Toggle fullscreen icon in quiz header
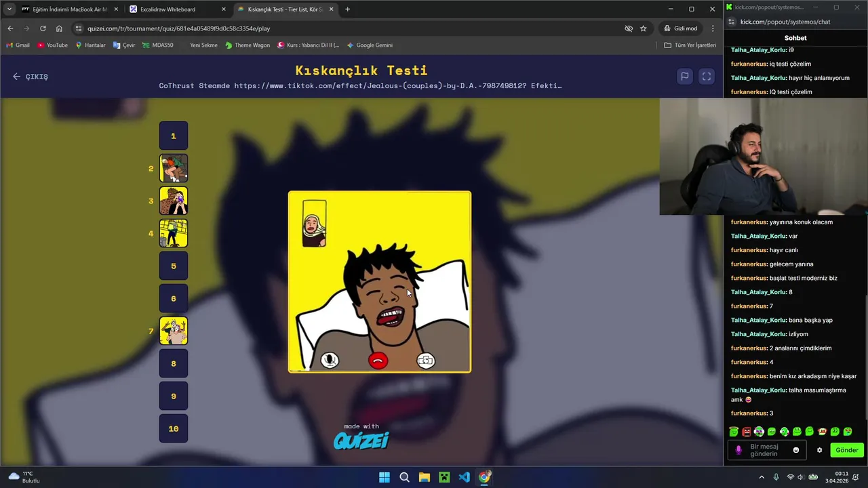The image size is (868, 488). point(707,77)
